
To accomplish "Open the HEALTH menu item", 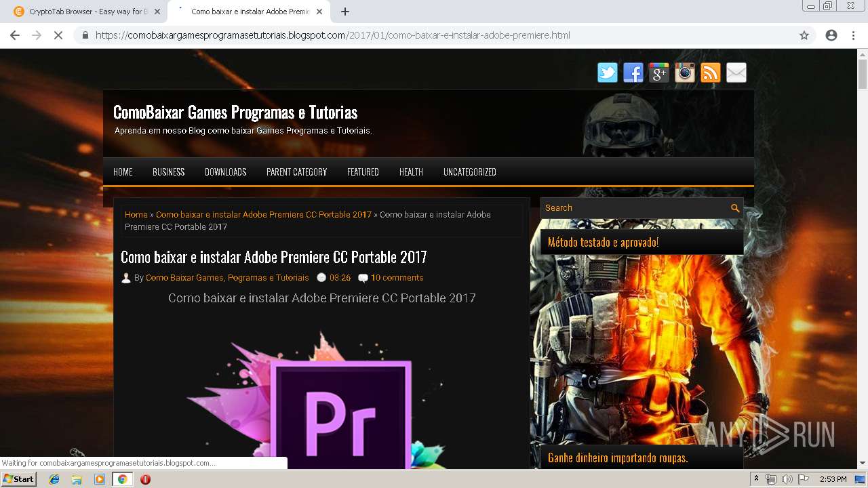I will (x=411, y=172).
